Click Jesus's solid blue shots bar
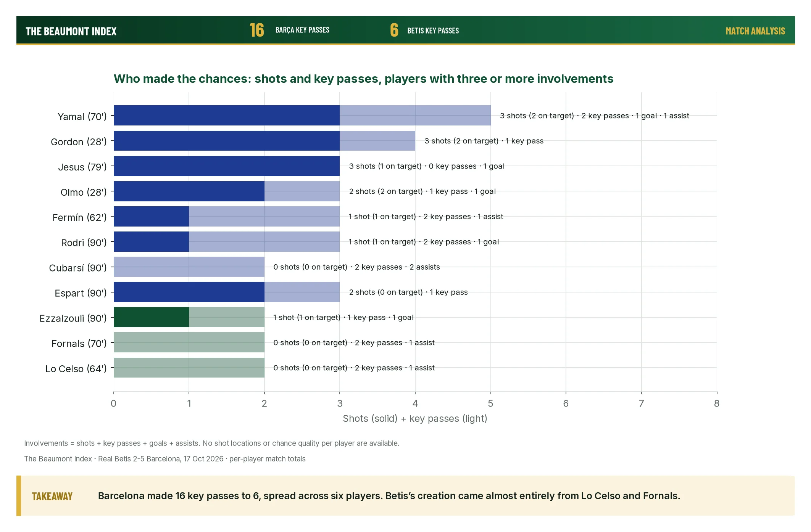 (227, 166)
